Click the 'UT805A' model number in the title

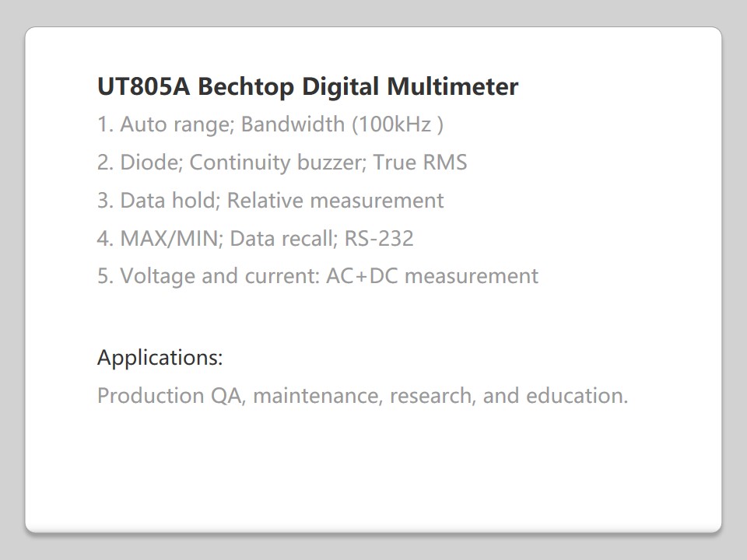144,86
